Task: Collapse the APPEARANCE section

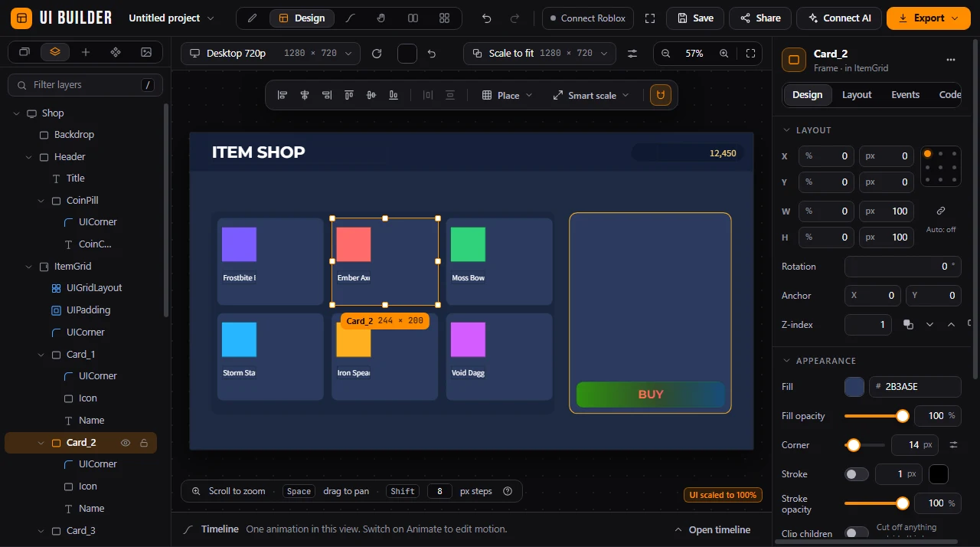Action: coord(786,361)
